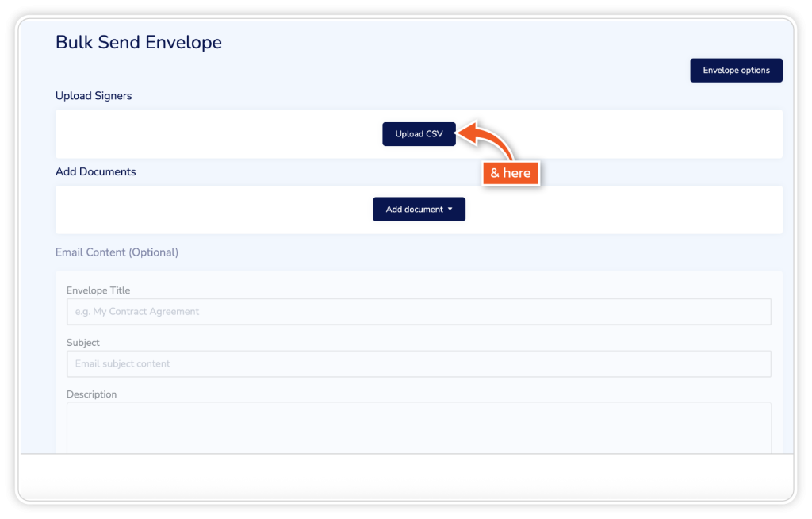812x519 pixels.
Task: Click the 'Email Content (Optional)' heading
Action: click(x=117, y=252)
